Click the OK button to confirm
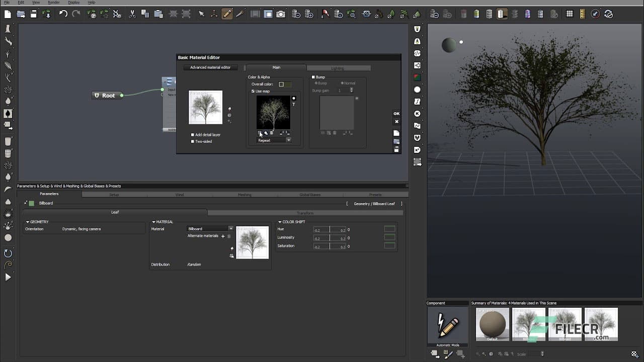The height and width of the screenshot is (362, 644). pos(396,114)
